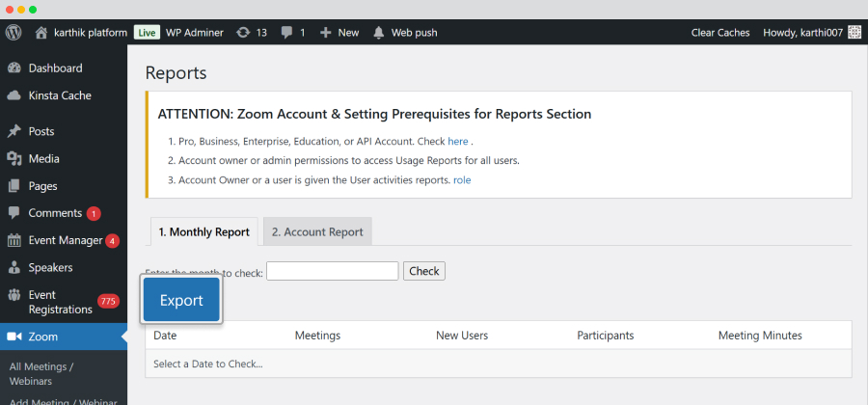Click the user avatar icon beside karthi007

pos(854,33)
